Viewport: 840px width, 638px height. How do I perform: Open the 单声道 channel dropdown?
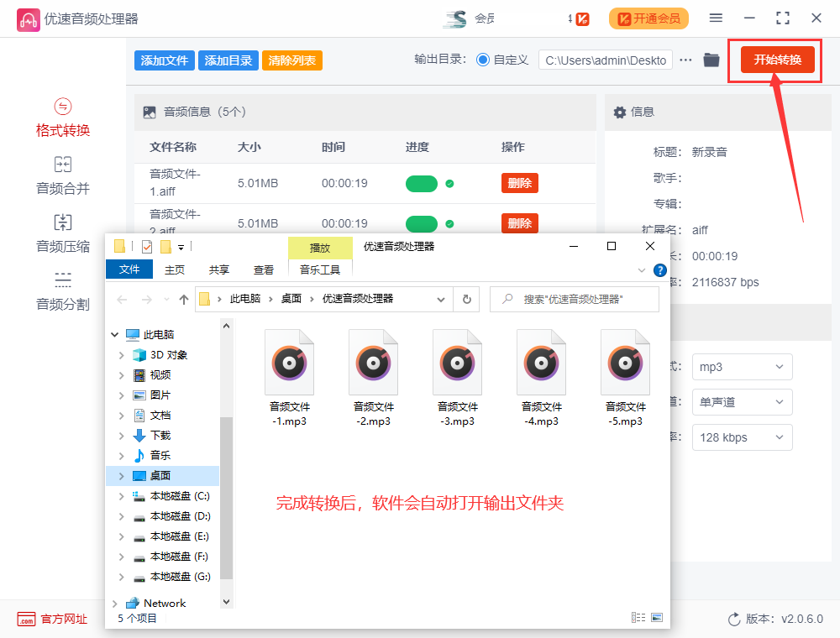(742, 402)
